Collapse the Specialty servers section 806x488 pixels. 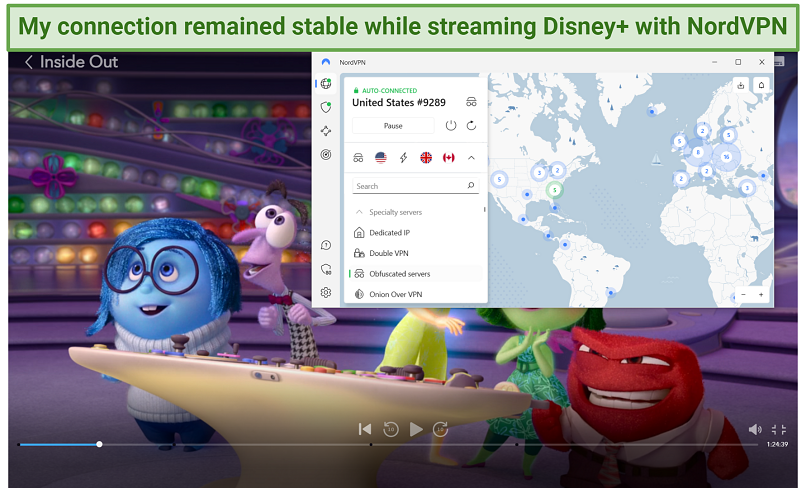359,212
